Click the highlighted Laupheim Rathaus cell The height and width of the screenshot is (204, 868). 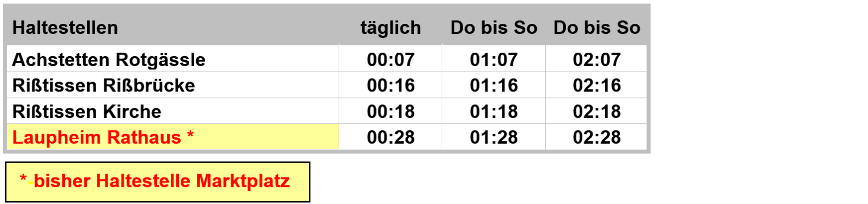(x=173, y=137)
